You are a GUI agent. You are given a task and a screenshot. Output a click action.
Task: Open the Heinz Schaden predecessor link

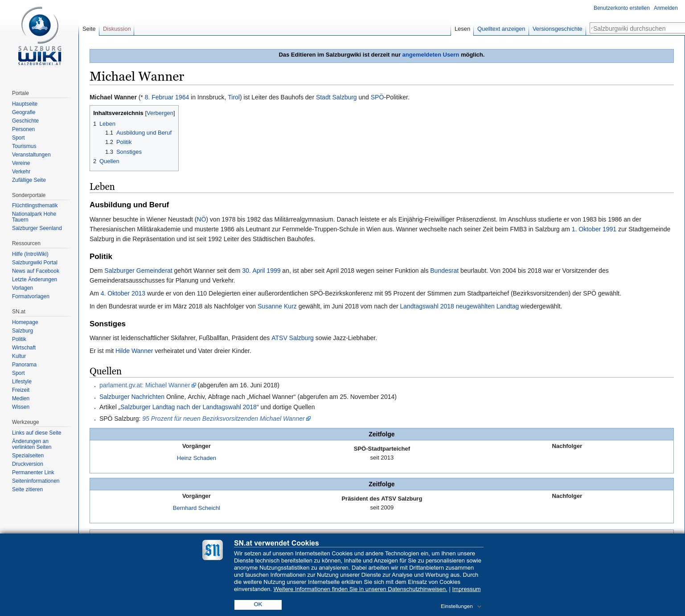pos(197,458)
